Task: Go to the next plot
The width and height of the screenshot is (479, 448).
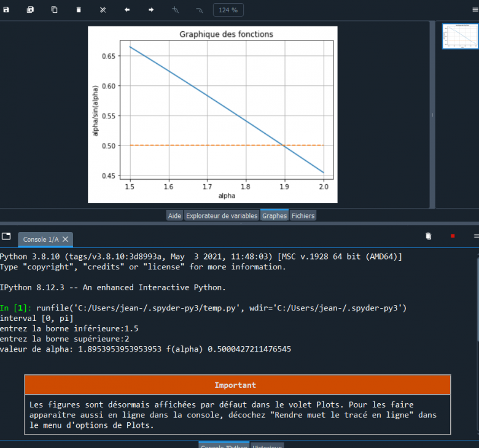Action: tap(151, 10)
